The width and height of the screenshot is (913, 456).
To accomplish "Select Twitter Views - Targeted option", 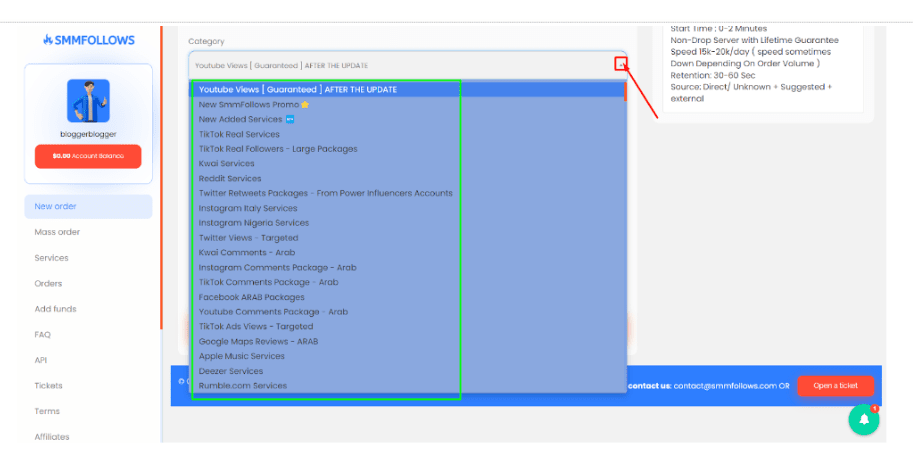I will pyautogui.click(x=408, y=238).
